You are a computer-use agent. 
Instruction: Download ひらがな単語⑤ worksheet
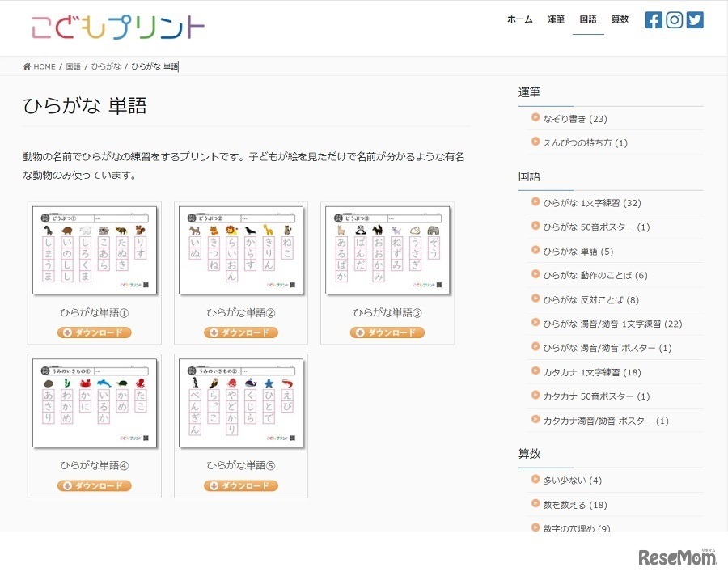(240, 485)
